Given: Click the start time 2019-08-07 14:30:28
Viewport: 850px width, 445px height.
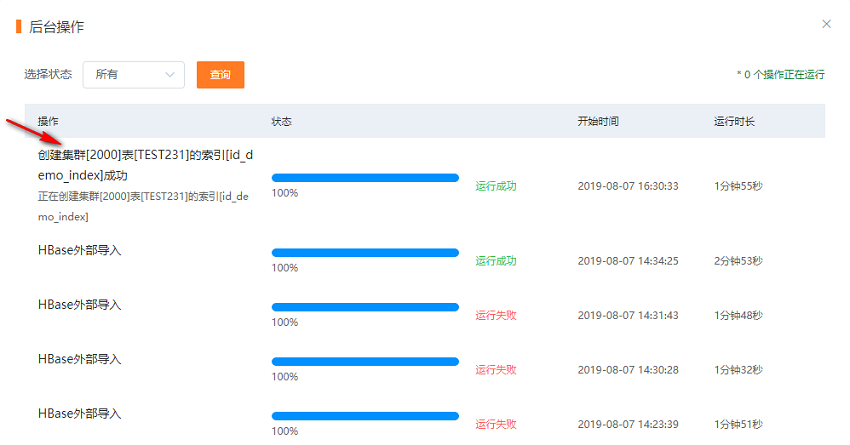Looking at the screenshot, I should tap(628, 370).
